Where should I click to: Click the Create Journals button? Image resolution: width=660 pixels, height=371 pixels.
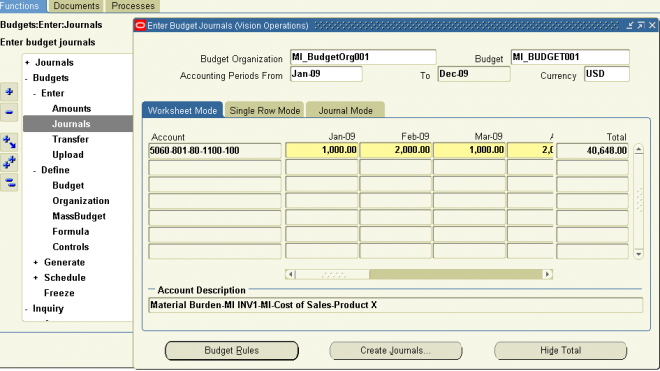(x=395, y=350)
